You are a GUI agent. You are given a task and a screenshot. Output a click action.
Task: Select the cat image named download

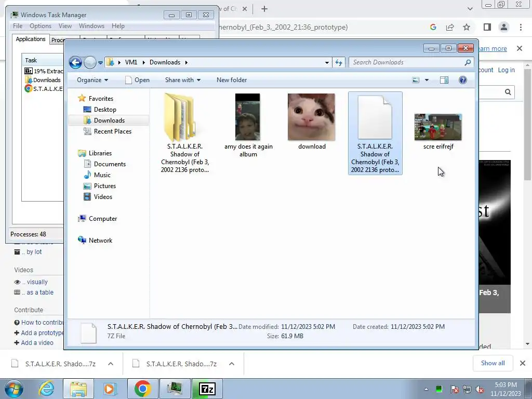tap(311, 117)
